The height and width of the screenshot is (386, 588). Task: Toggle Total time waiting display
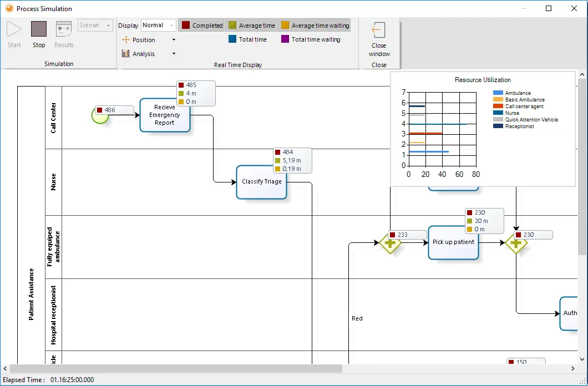coord(311,39)
